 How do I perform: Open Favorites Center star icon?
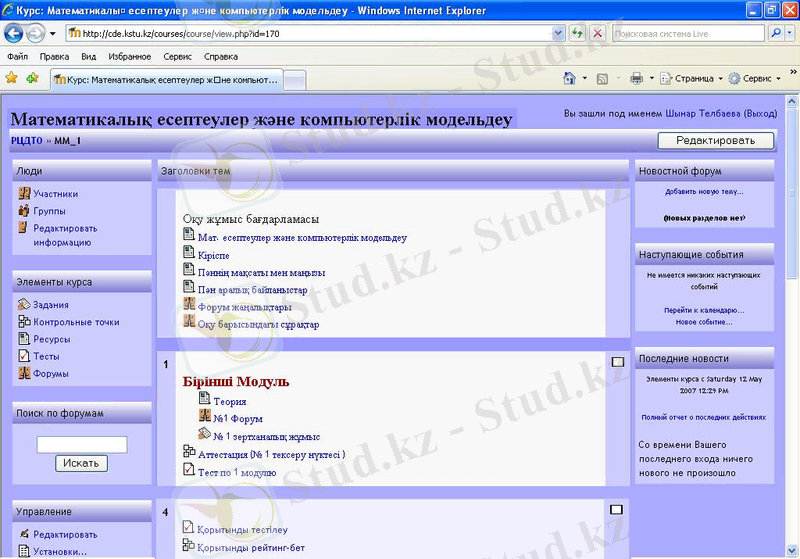11,78
